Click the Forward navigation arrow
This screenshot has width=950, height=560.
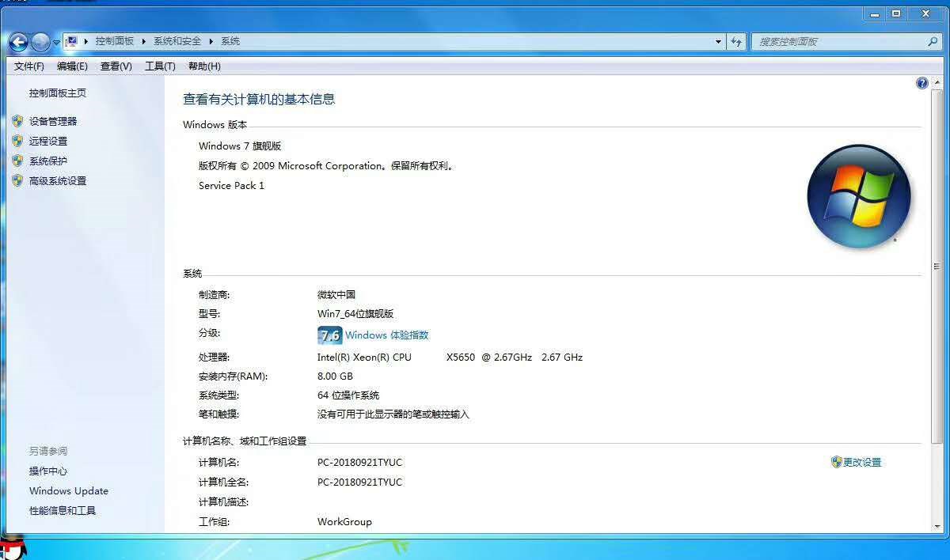(41, 42)
